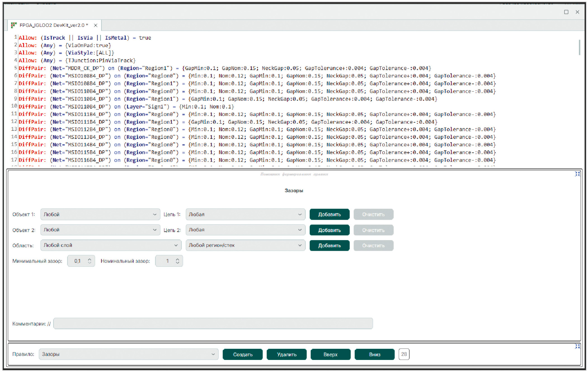The height and width of the screenshot is (372, 588).
Task: Click the Создать button
Action: point(243,354)
